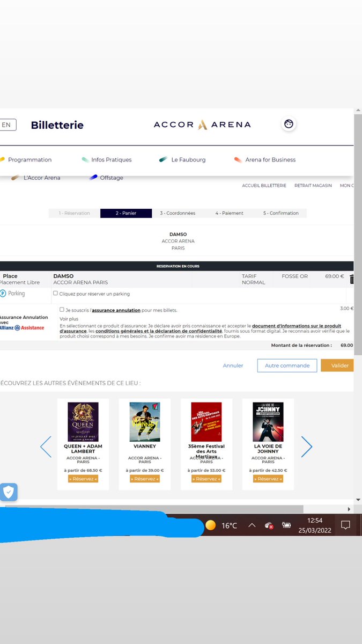Click the horizontal scrollbar right arrow
This screenshot has width=362, height=644.
[350, 509]
